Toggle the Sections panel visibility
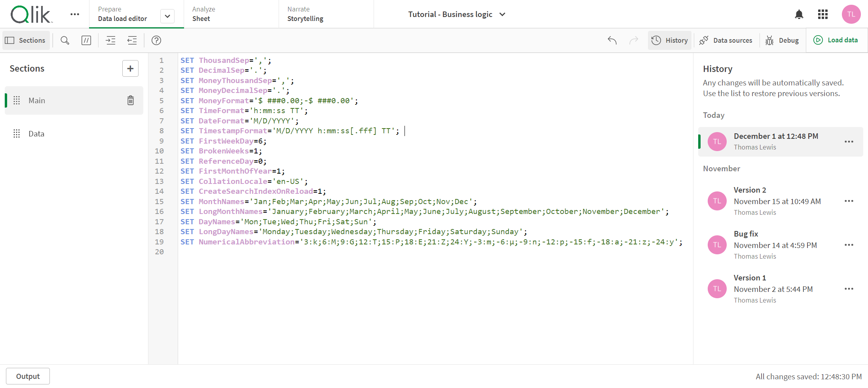The width and height of the screenshot is (868, 388). [26, 40]
